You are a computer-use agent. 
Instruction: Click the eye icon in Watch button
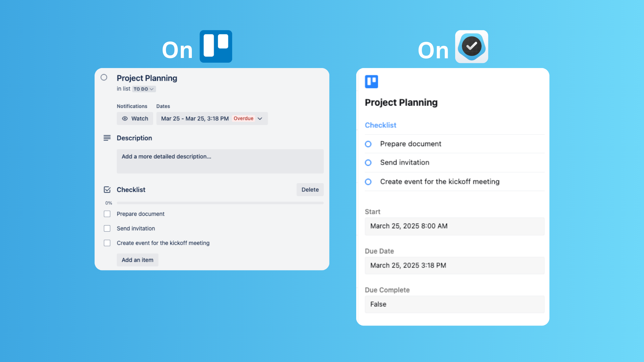(x=125, y=119)
